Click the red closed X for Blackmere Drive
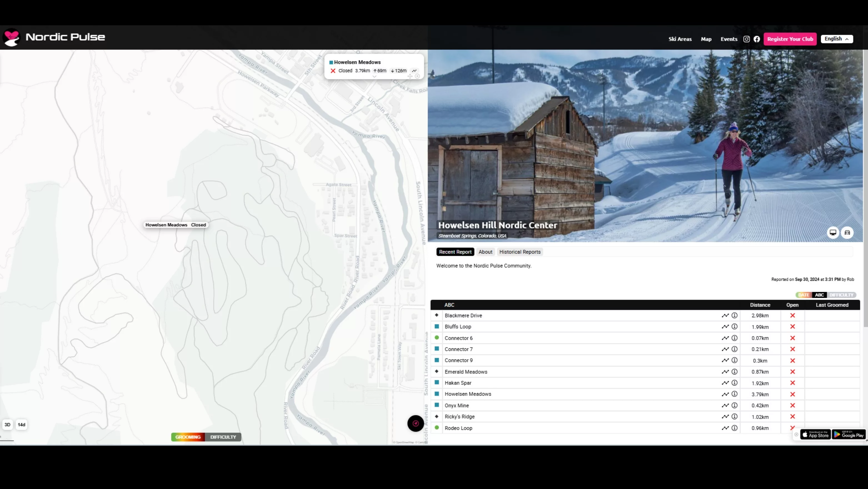 coord(792,315)
